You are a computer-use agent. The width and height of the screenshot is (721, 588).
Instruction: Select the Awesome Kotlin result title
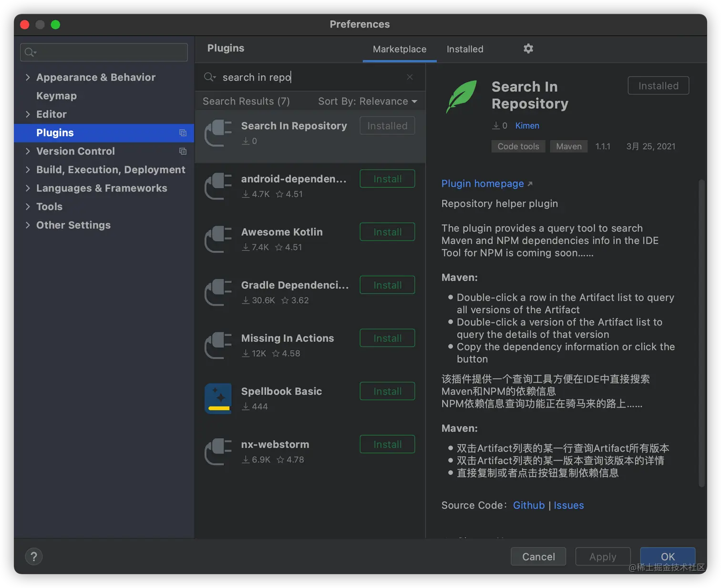tap(282, 232)
